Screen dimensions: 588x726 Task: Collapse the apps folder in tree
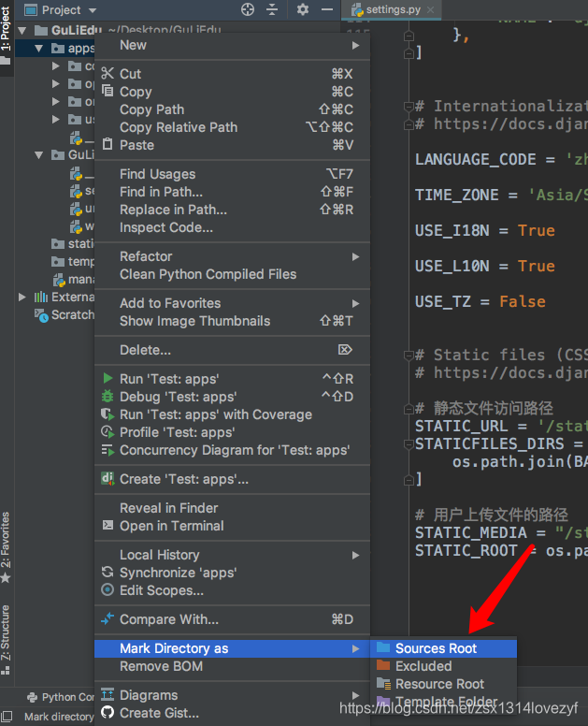click(39, 48)
